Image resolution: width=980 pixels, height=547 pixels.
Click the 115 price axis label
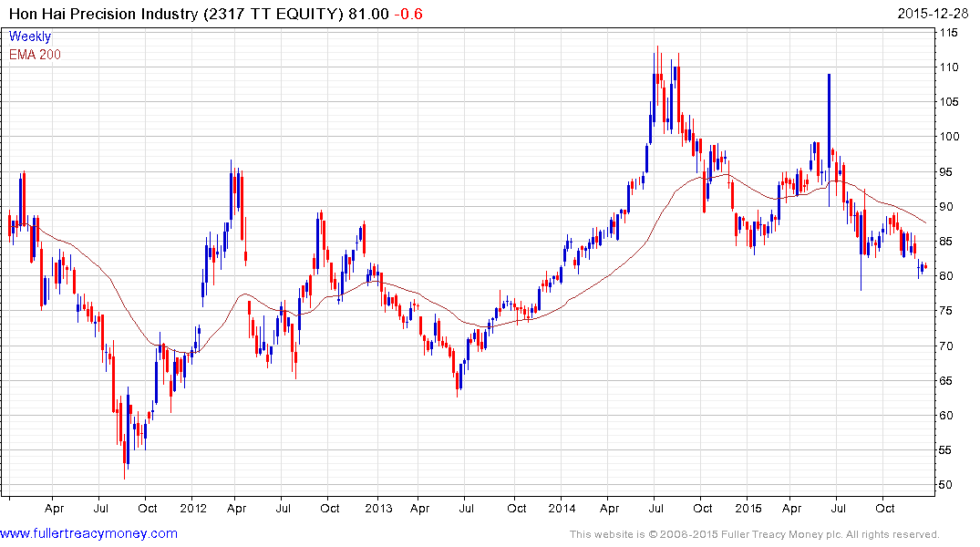coord(948,33)
